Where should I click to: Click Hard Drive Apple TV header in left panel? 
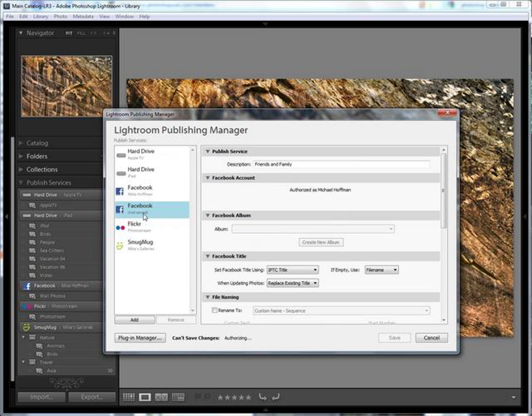[61, 195]
